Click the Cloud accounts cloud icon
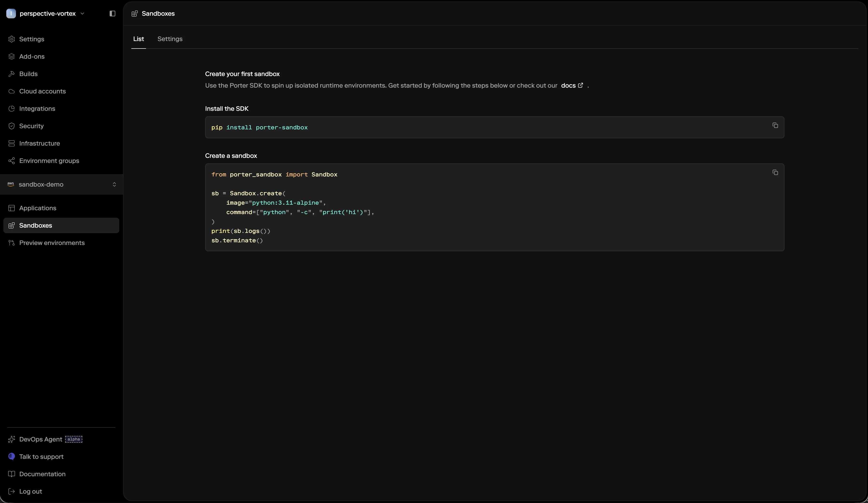 11,91
